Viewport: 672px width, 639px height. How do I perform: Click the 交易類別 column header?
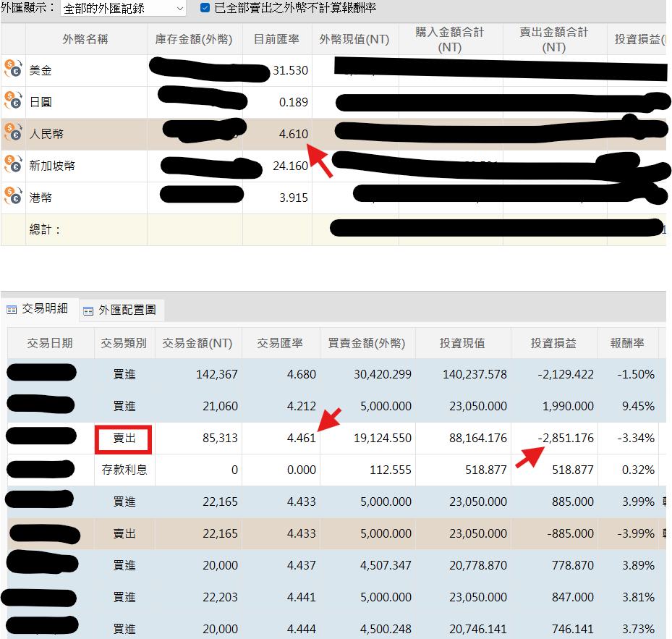coord(124,343)
